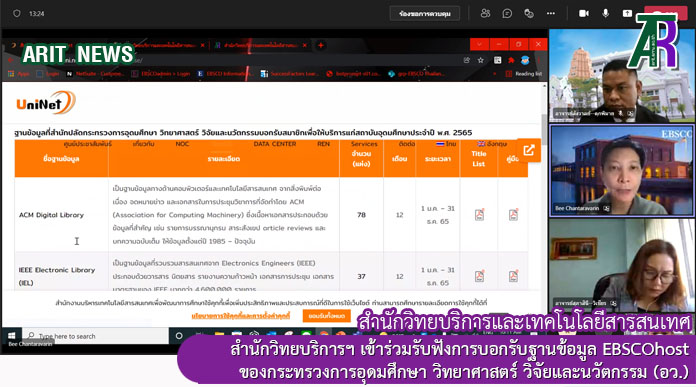Open the botprompt bookmark
Image resolution: width=696 pixels, height=387 pixels.
353,74
